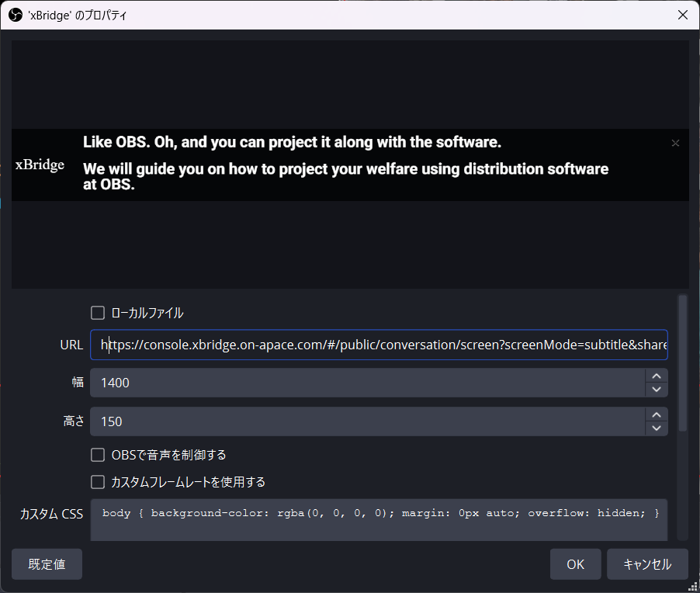Enable カスタムフレームレートを使用する checkbox

coord(98,482)
